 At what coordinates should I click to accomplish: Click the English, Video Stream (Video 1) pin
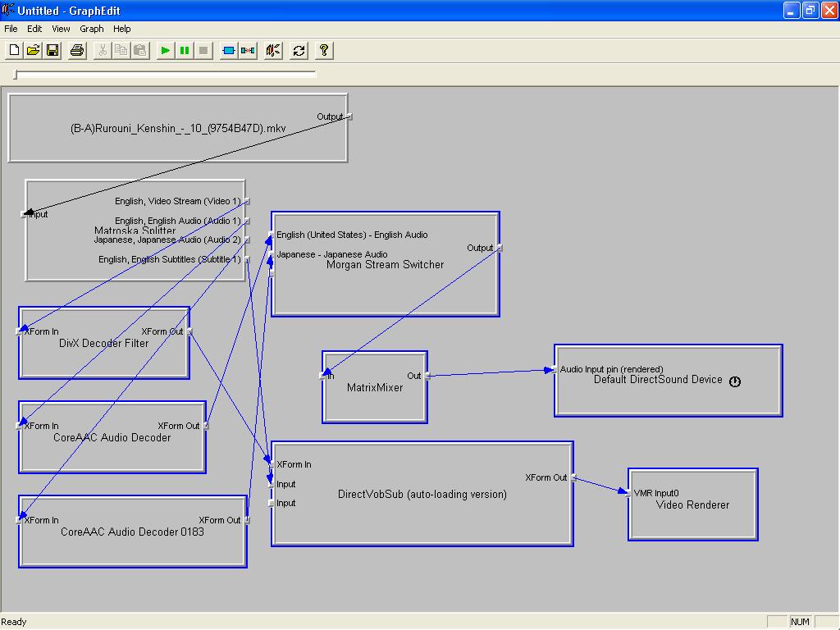(x=247, y=202)
